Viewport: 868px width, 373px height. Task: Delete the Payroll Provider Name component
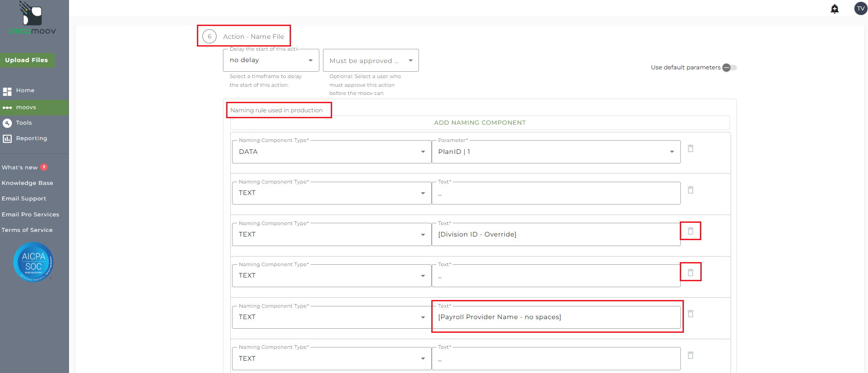coord(691,314)
